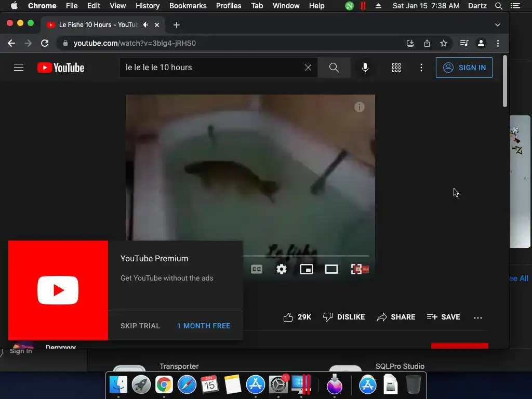The image size is (532, 399).
Task: Open the Edit menu
Action: [x=94, y=6]
